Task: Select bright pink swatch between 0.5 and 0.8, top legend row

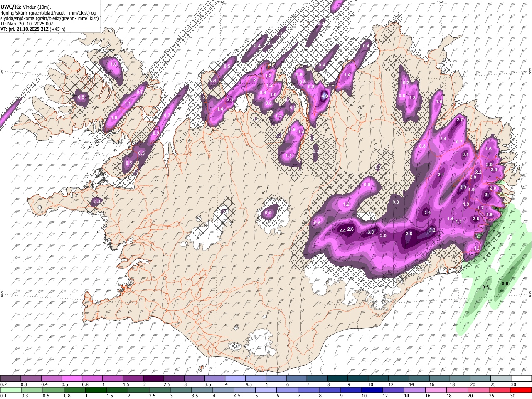Action: [x=71, y=378]
